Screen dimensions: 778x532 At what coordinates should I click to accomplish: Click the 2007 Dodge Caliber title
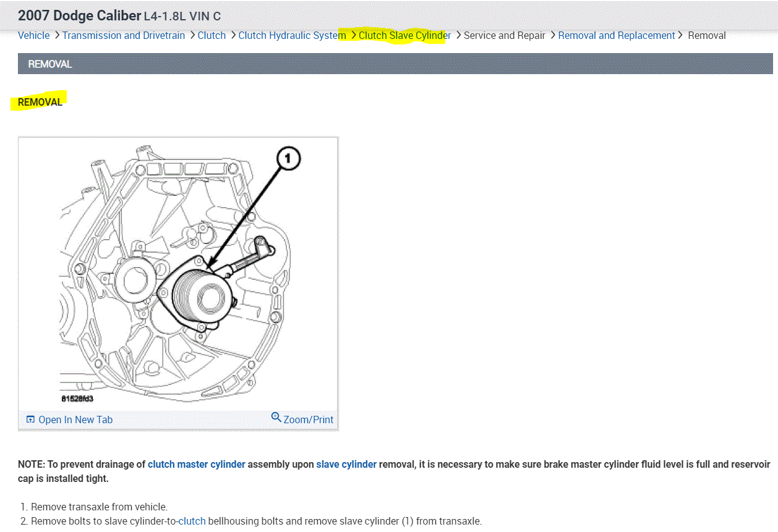[79, 15]
